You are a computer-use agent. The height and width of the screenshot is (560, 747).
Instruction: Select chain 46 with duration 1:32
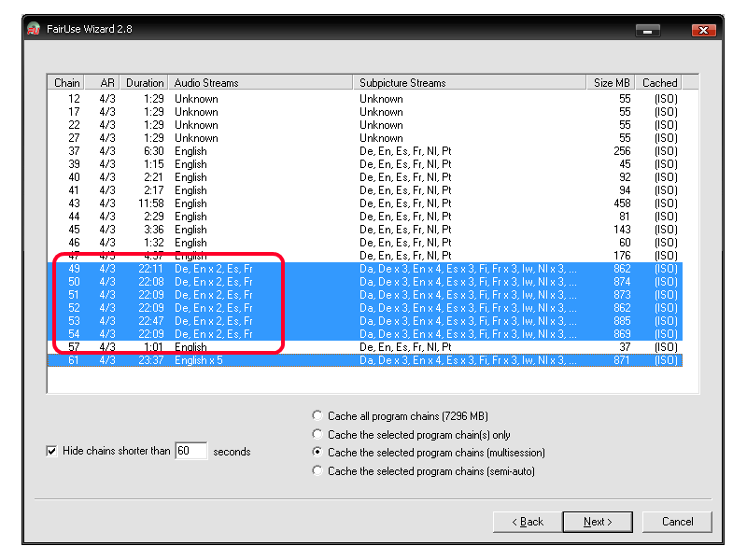coord(365,243)
